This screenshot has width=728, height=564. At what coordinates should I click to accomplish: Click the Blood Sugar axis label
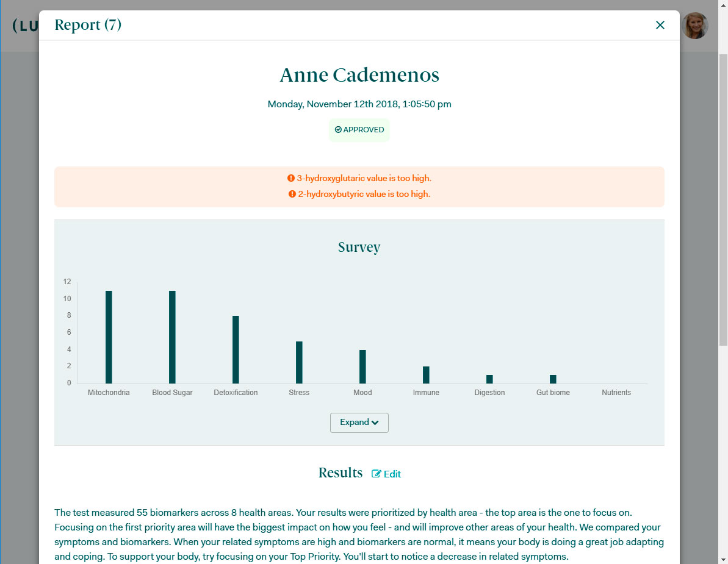click(x=172, y=393)
